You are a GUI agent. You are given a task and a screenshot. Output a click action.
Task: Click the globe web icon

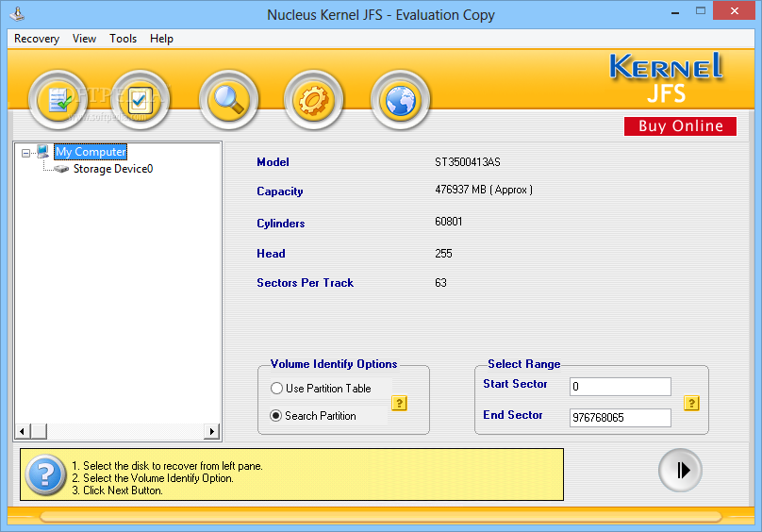pos(400,100)
